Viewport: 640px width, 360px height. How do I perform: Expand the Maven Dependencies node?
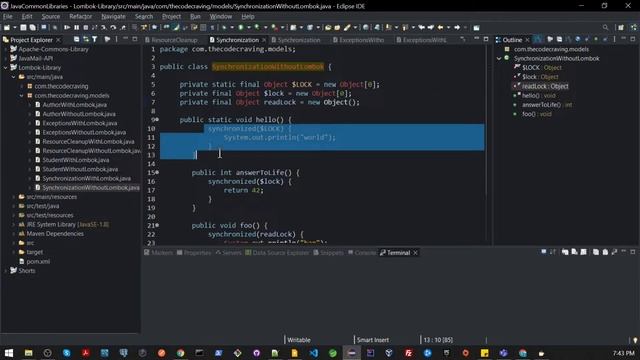(13, 234)
